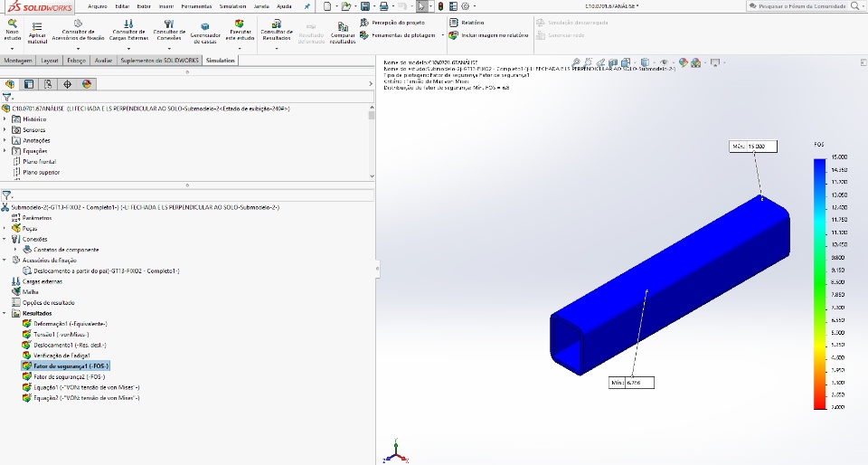Click the FOS color legend bar
This screenshot has height=465, width=868.
820,284
